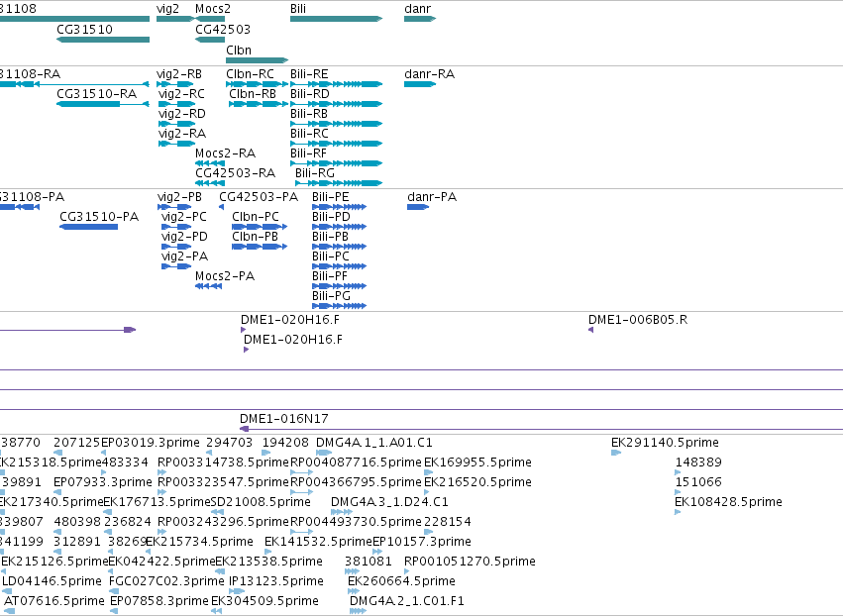This screenshot has width=843, height=616.
Task: Select the danr gene feature
Action: point(420,19)
